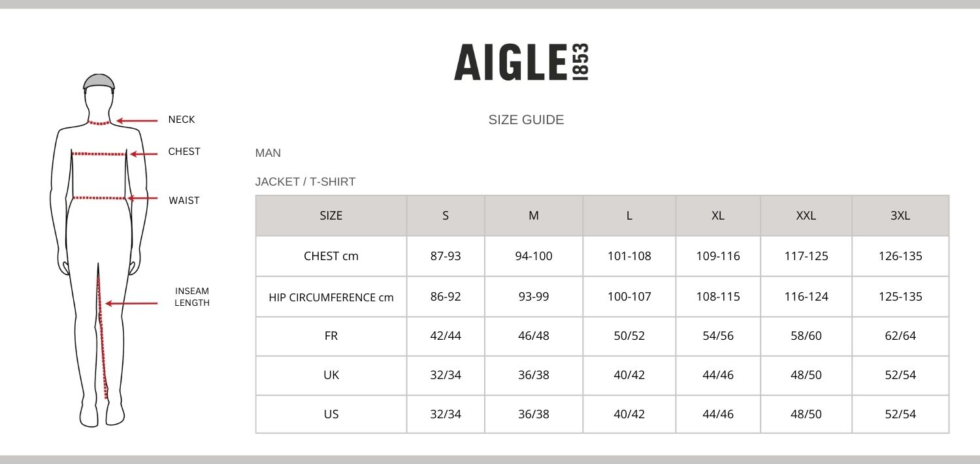Click the CHEST cm row header
The height and width of the screenshot is (464, 980).
(331, 256)
